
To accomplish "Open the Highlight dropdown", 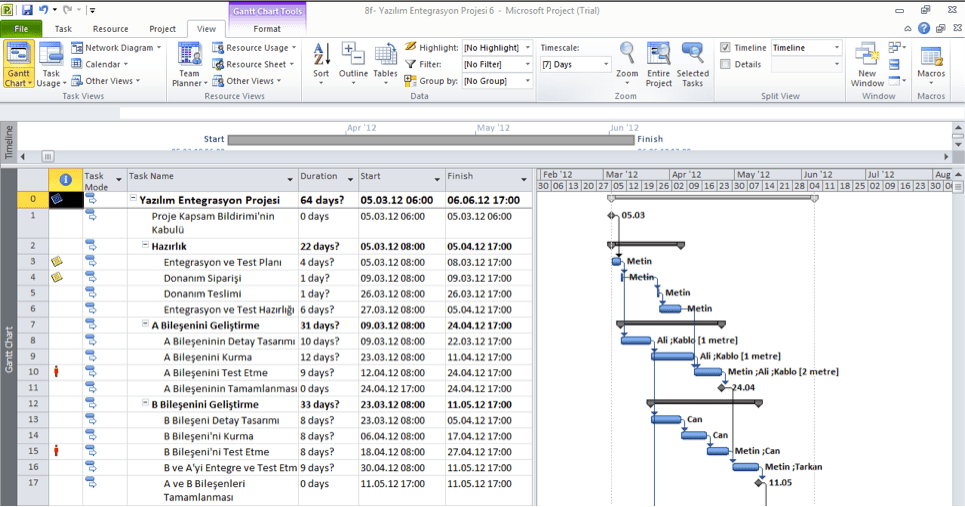I will (527, 48).
